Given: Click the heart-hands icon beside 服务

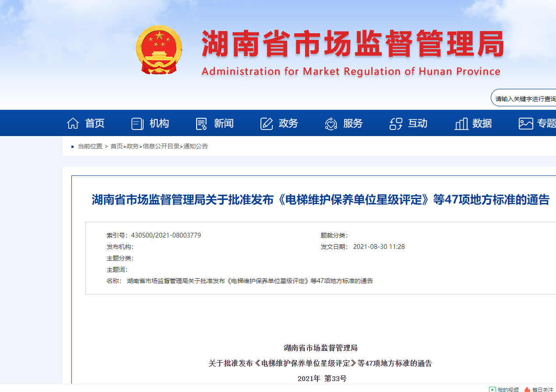Looking at the screenshot, I should (x=331, y=124).
